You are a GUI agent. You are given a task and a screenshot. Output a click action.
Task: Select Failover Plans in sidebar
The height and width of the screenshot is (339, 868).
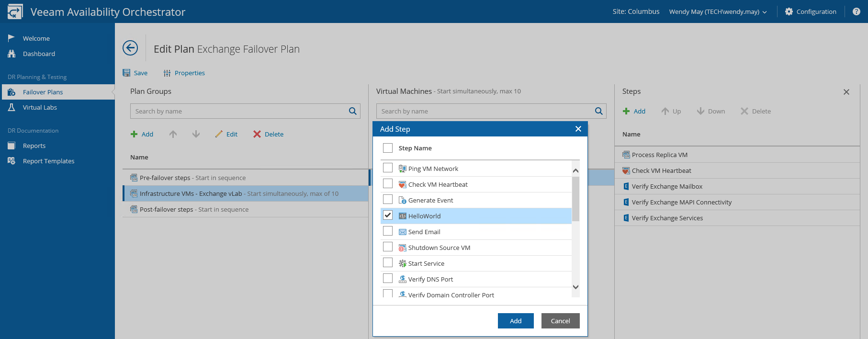(57, 92)
